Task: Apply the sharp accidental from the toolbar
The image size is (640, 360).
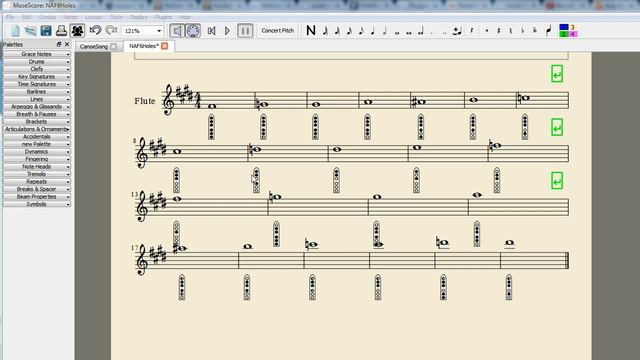Action: 499,30
